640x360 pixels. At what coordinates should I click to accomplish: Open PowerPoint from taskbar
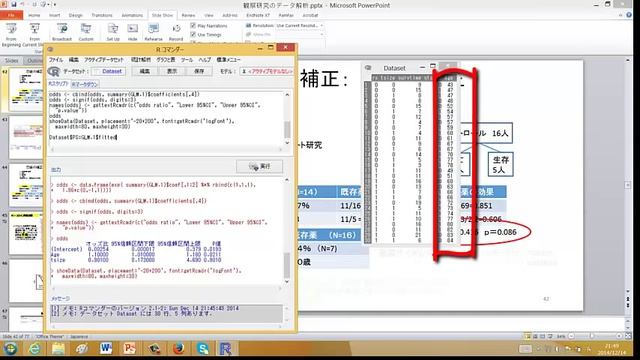[x=129, y=349]
